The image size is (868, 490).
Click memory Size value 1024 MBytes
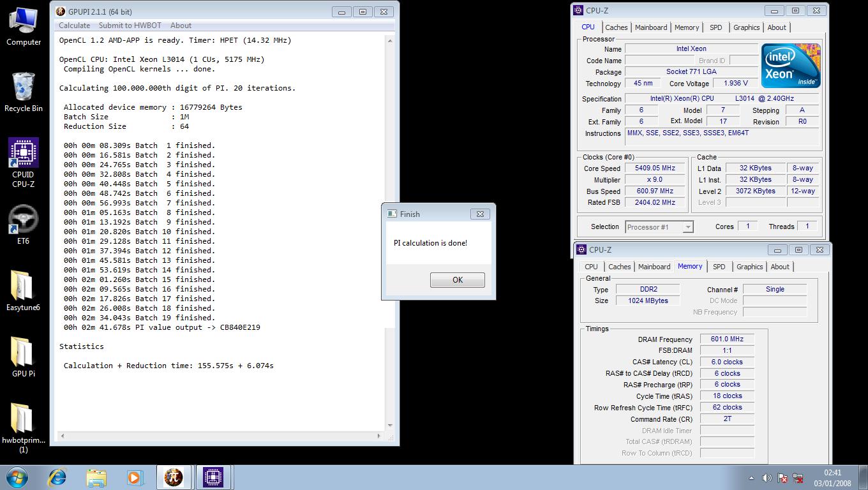[648, 301]
